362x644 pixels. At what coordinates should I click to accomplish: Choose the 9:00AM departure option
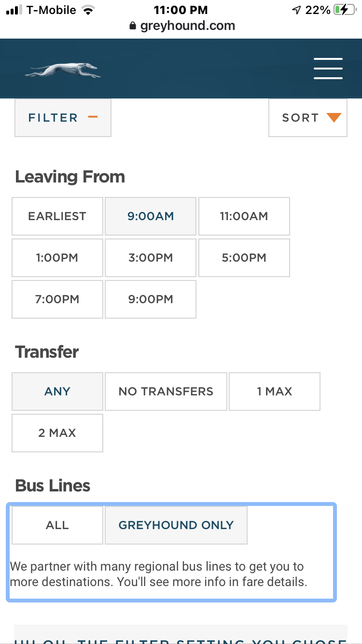(x=151, y=216)
